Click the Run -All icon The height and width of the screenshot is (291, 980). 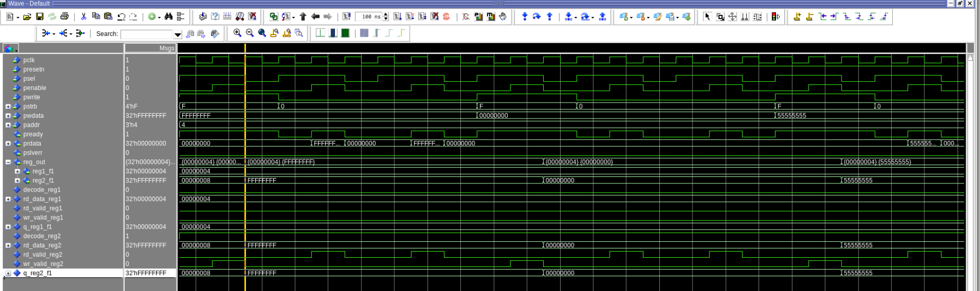tap(423, 17)
